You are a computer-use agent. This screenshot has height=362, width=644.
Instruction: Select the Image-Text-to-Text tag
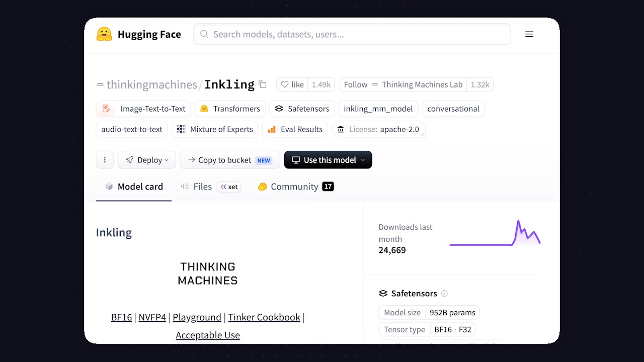coord(143,109)
